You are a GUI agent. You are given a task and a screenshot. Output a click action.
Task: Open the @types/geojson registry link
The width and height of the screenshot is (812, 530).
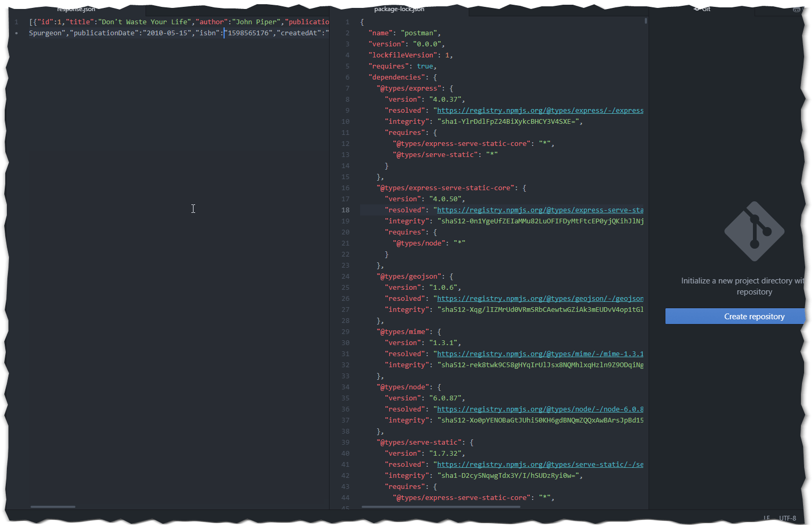pyautogui.click(x=538, y=298)
